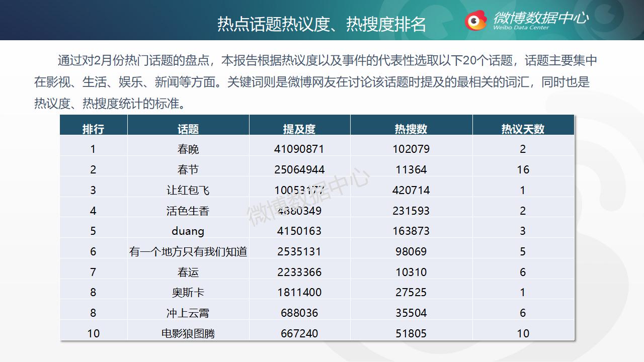The height and width of the screenshot is (362, 644).
Task: Click rank number 1 in 春晚 row
Action: tap(93, 149)
